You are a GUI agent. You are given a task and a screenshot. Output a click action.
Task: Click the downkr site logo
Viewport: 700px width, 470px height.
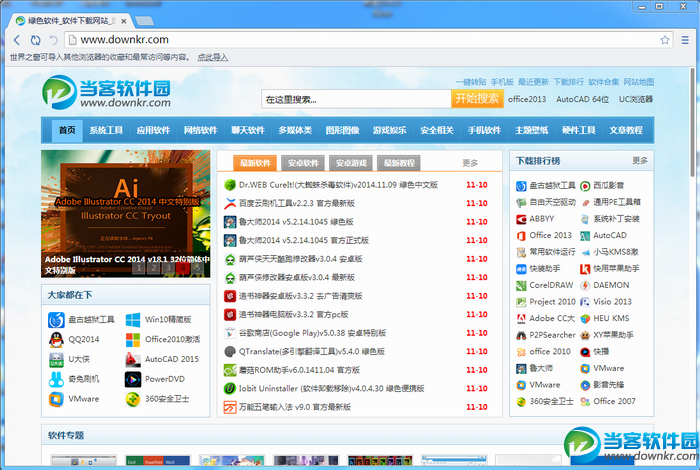(106, 92)
